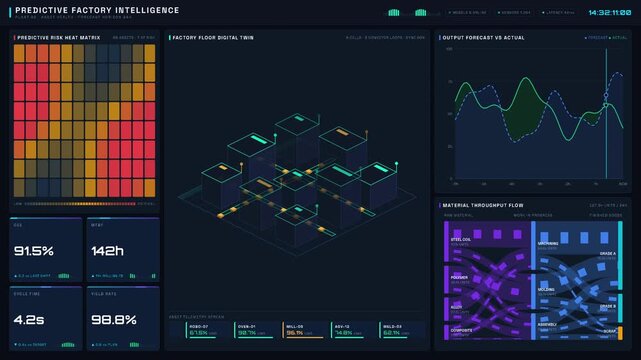
Task: Click the Raw Material column header
Action: click(x=458, y=215)
